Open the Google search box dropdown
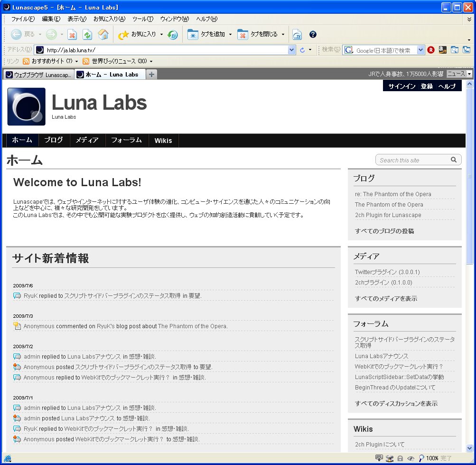 [x=420, y=50]
